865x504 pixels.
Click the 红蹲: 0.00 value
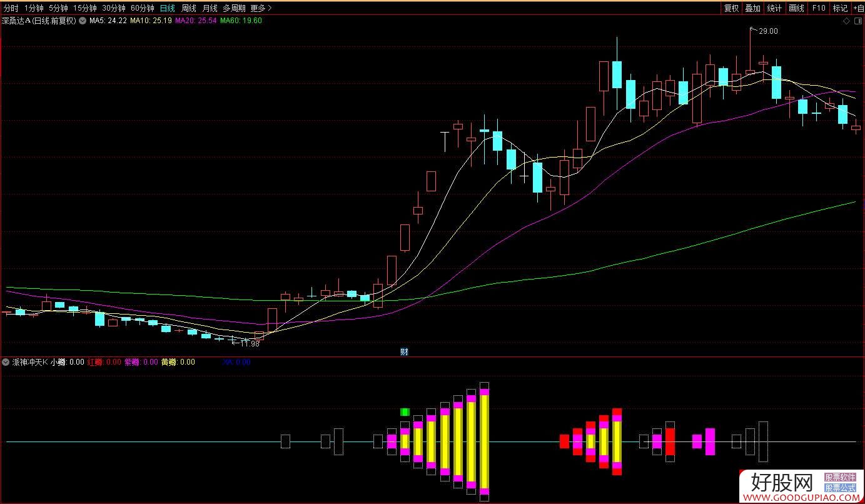[x=104, y=362]
